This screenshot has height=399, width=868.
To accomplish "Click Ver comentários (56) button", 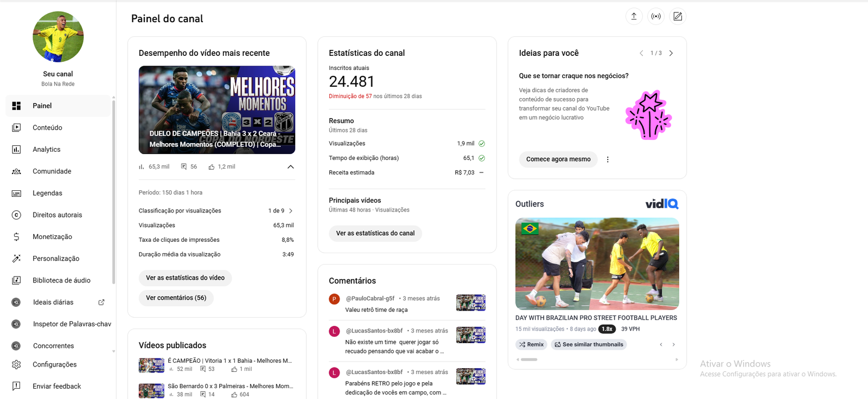I will 176,298.
